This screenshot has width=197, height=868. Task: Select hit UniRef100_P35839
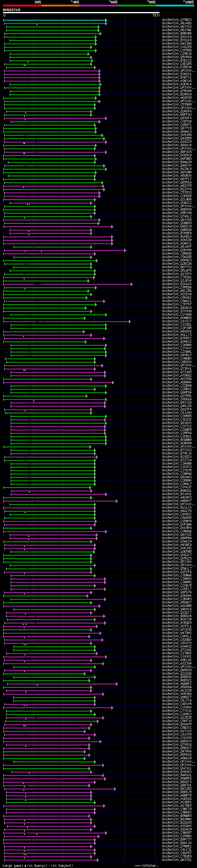[x=177, y=67]
